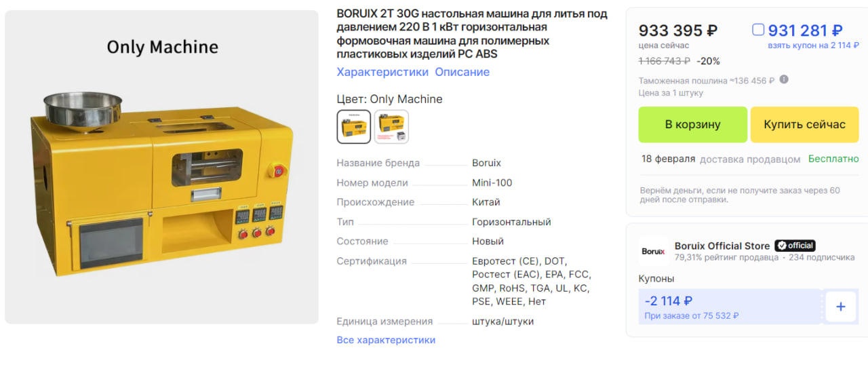
Task: Click the customs duty info icon
Action: [784, 79]
